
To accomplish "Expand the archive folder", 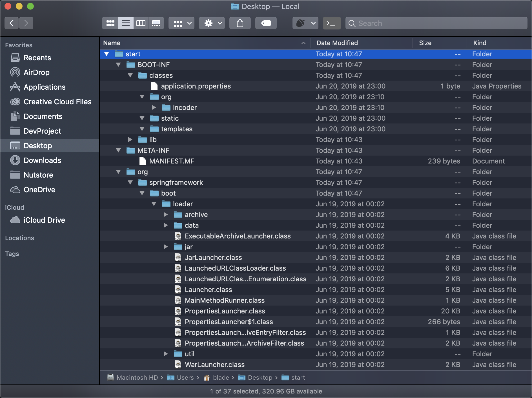I will pos(166,215).
